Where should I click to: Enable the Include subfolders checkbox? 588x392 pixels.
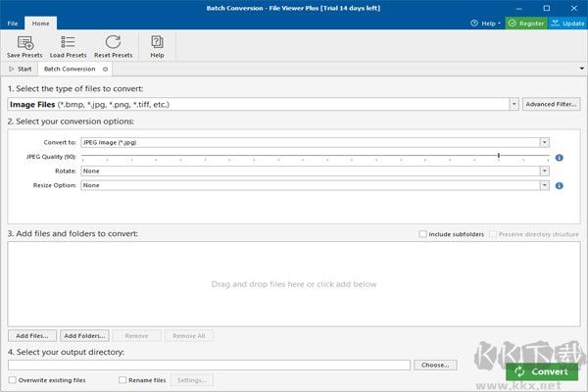[423, 234]
